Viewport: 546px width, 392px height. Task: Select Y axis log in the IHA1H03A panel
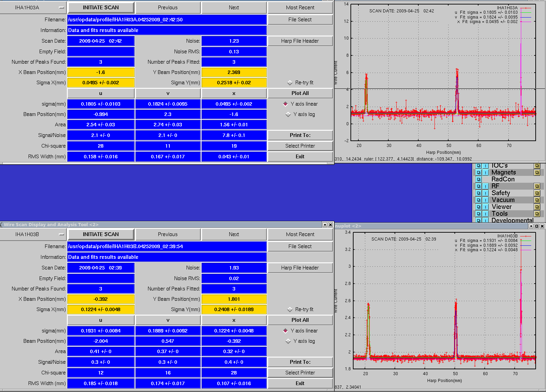[x=288, y=114]
